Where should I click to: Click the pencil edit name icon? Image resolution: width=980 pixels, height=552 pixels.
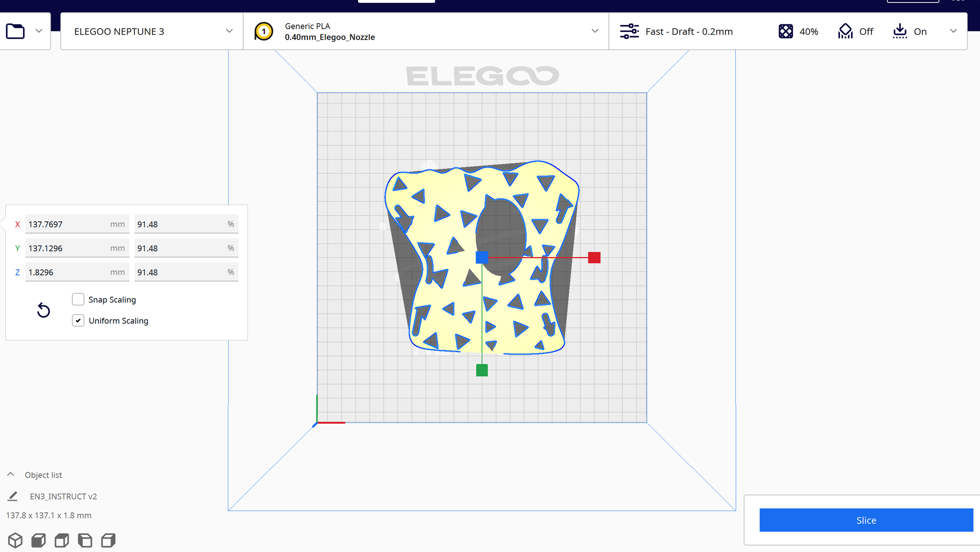click(x=13, y=496)
